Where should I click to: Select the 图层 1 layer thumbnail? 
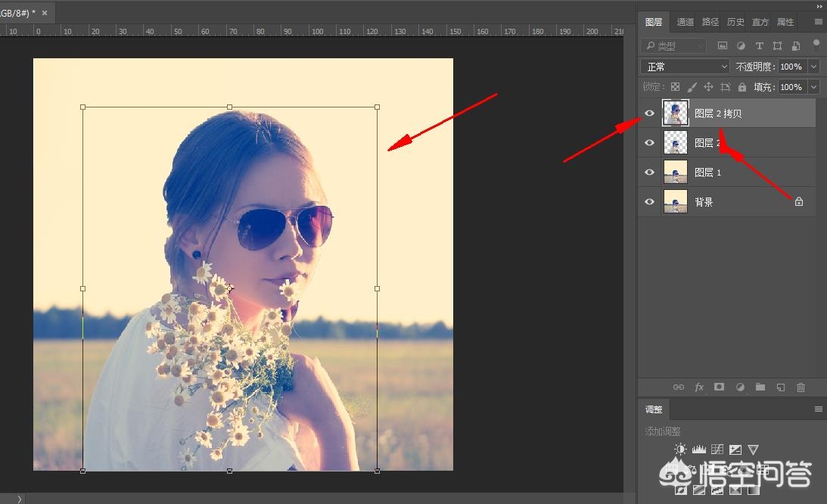coord(675,173)
